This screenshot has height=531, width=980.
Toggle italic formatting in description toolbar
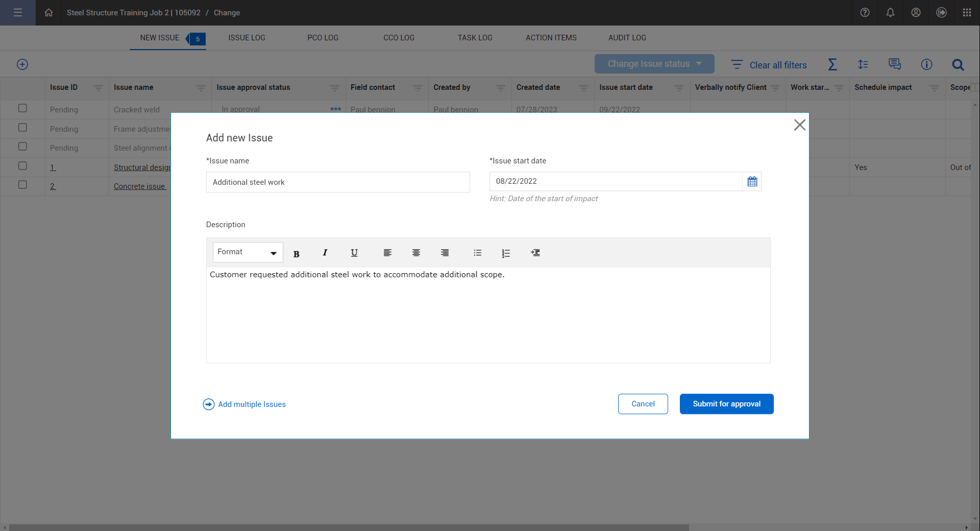point(325,253)
